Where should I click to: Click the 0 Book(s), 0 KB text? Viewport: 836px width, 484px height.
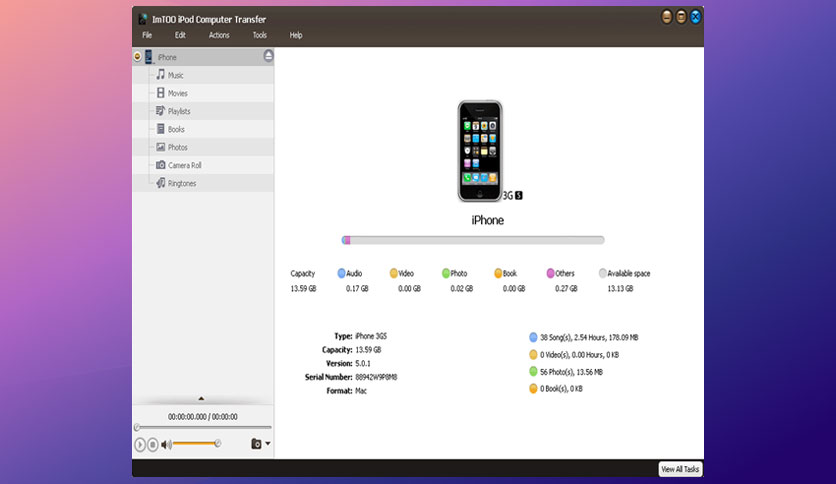pyautogui.click(x=561, y=389)
